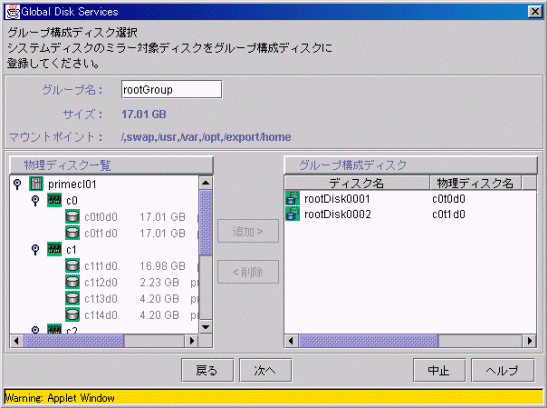Click the 物理ディスク名 column header
The height and width of the screenshot is (408, 547).
point(475,183)
